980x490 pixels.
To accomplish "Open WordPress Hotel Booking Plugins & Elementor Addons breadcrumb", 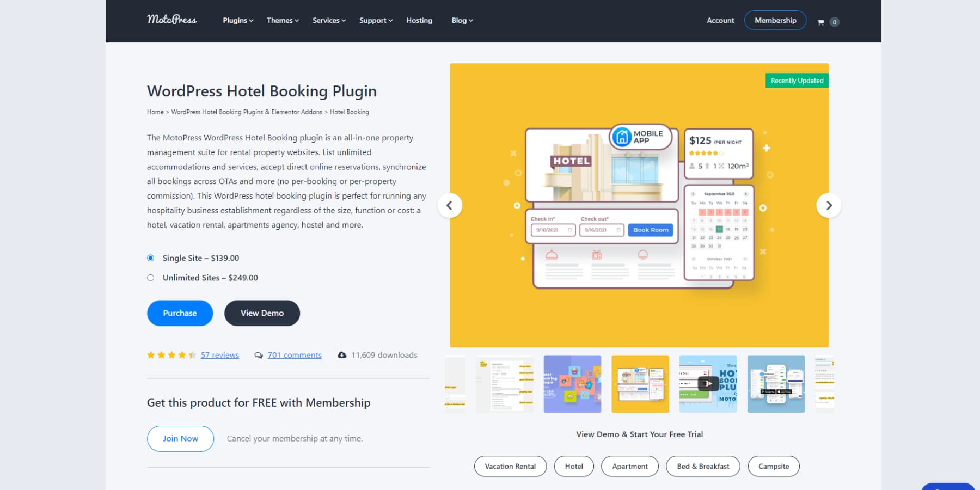I will [247, 112].
